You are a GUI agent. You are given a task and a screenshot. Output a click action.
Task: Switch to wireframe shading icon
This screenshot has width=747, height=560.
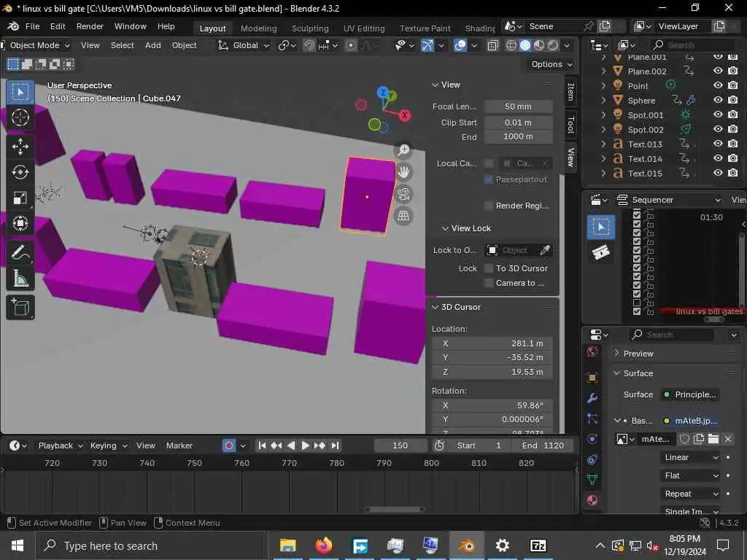pyautogui.click(x=511, y=45)
